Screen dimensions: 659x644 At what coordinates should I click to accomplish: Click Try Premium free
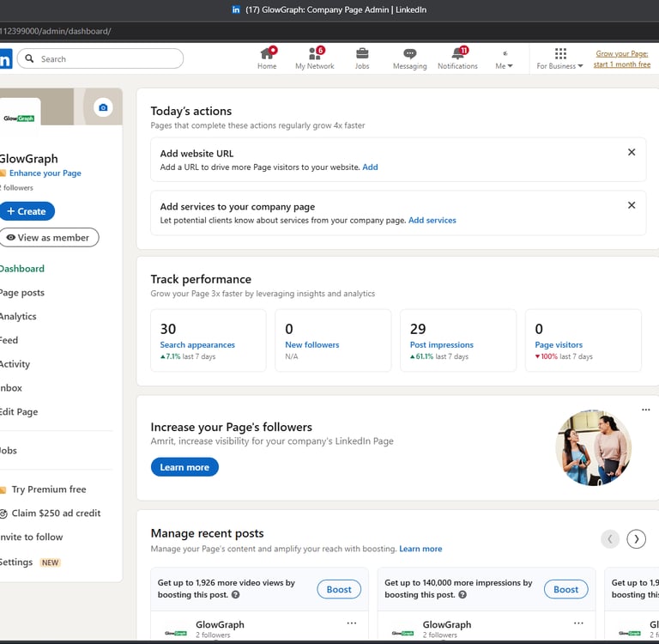49,489
